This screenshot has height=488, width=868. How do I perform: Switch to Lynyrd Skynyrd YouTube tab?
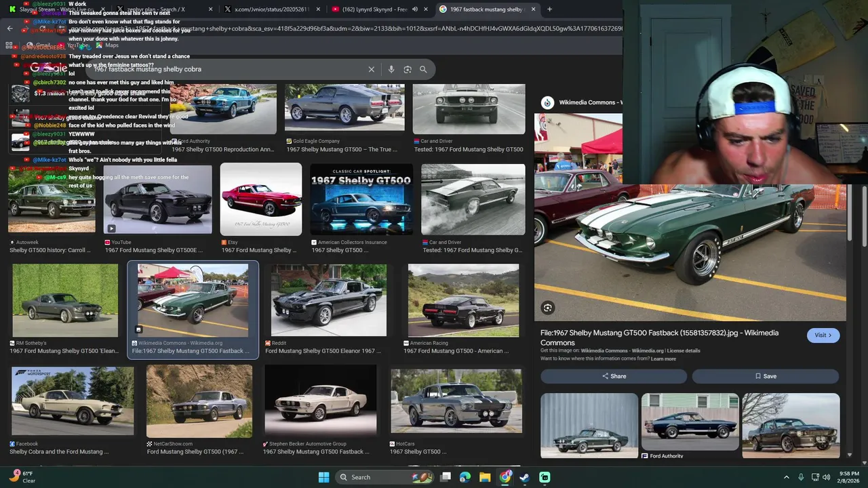point(374,9)
